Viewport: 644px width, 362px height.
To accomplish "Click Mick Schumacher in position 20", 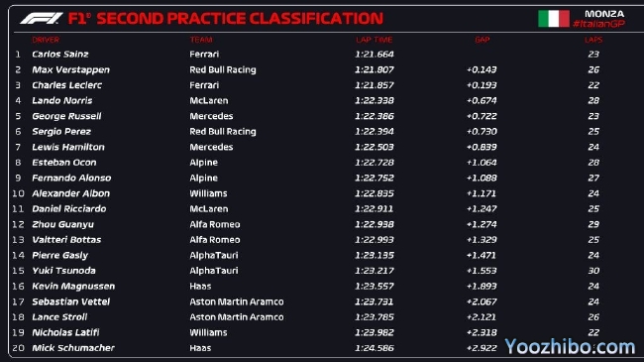I will click(x=73, y=348).
